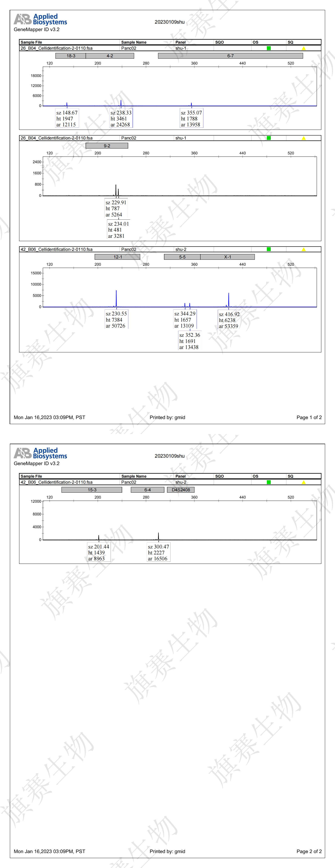The image size is (335, 868).
Task: Click peak label 'sz 300.47'
Action: point(158,547)
